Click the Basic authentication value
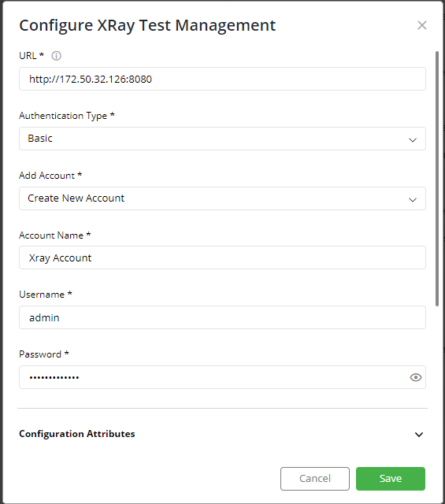 [x=40, y=139]
